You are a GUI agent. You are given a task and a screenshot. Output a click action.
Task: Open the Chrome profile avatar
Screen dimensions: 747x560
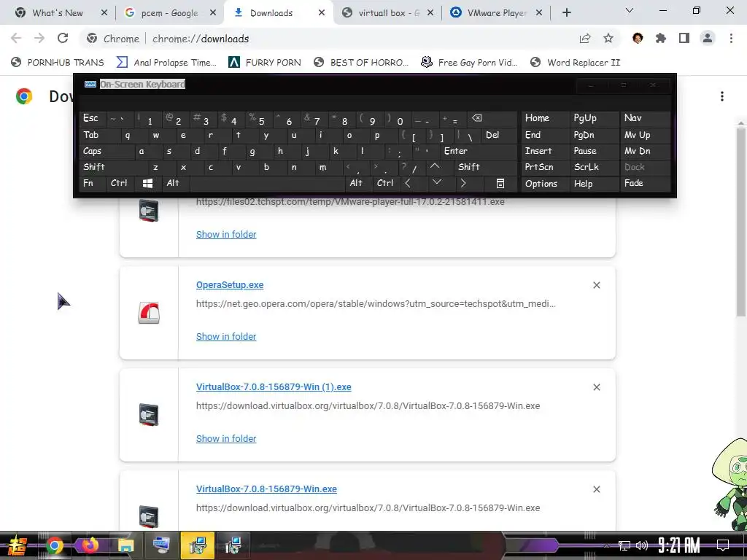pyautogui.click(x=708, y=38)
